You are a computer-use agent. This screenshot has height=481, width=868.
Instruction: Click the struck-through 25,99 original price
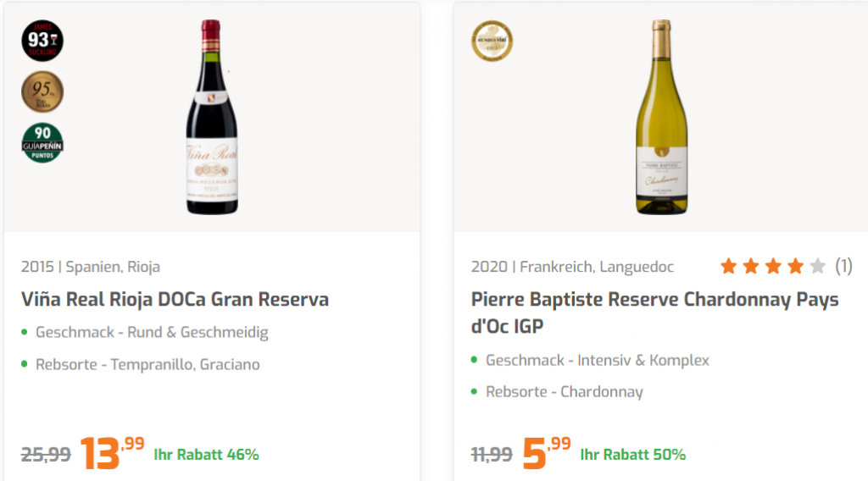pos(46,455)
